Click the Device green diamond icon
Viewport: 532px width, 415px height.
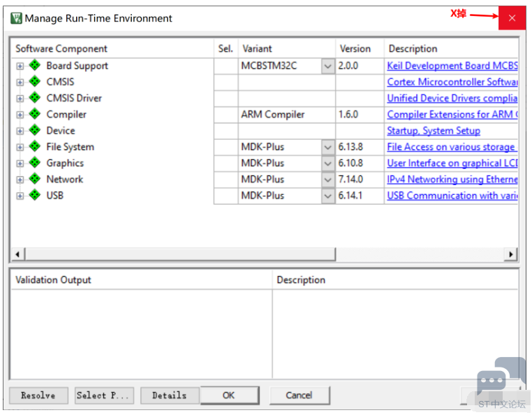coord(35,130)
